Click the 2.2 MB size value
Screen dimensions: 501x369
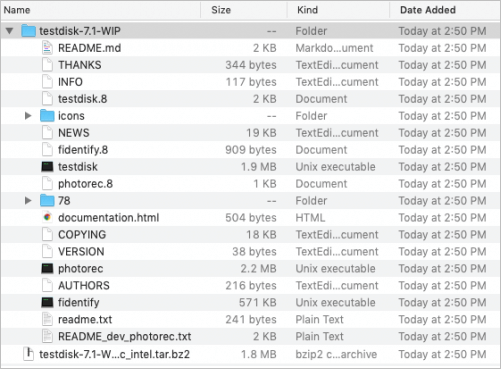click(259, 269)
